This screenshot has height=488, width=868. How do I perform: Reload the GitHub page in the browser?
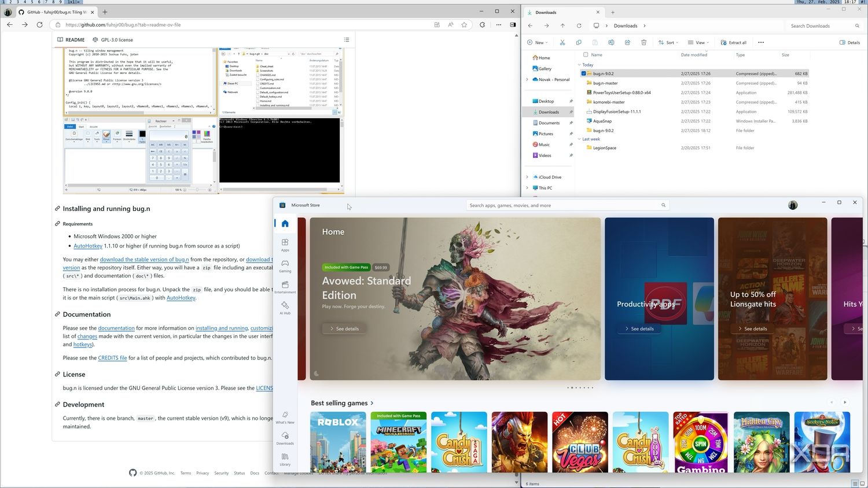click(39, 25)
